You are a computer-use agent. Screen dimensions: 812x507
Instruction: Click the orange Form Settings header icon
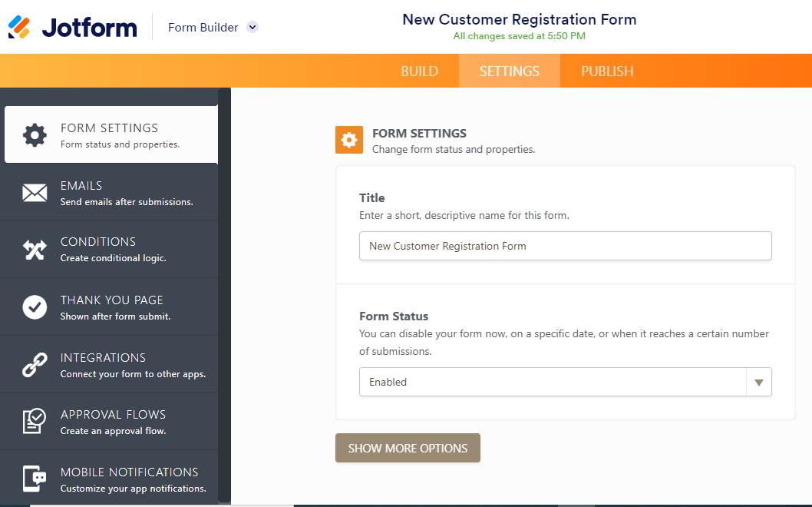coord(349,140)
